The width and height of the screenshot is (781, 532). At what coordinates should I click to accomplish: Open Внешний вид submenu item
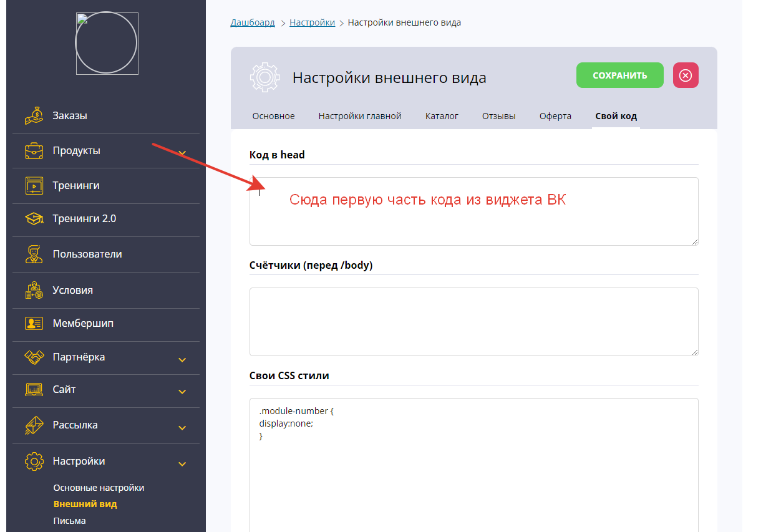85,504
